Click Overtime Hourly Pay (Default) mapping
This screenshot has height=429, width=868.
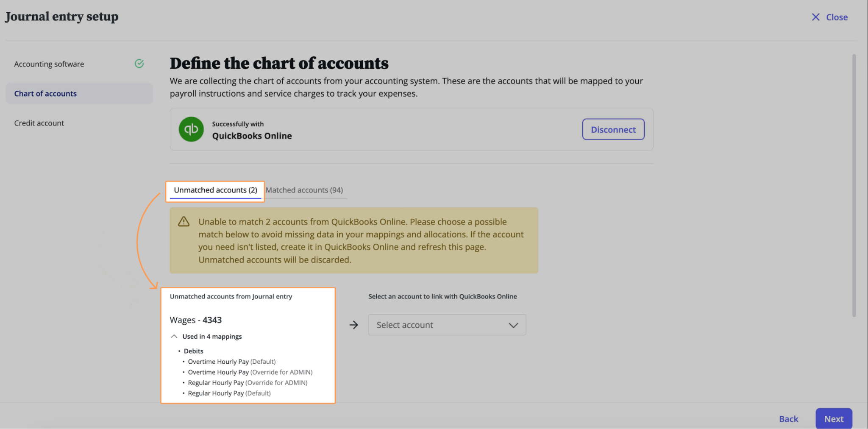coord(232,362)
